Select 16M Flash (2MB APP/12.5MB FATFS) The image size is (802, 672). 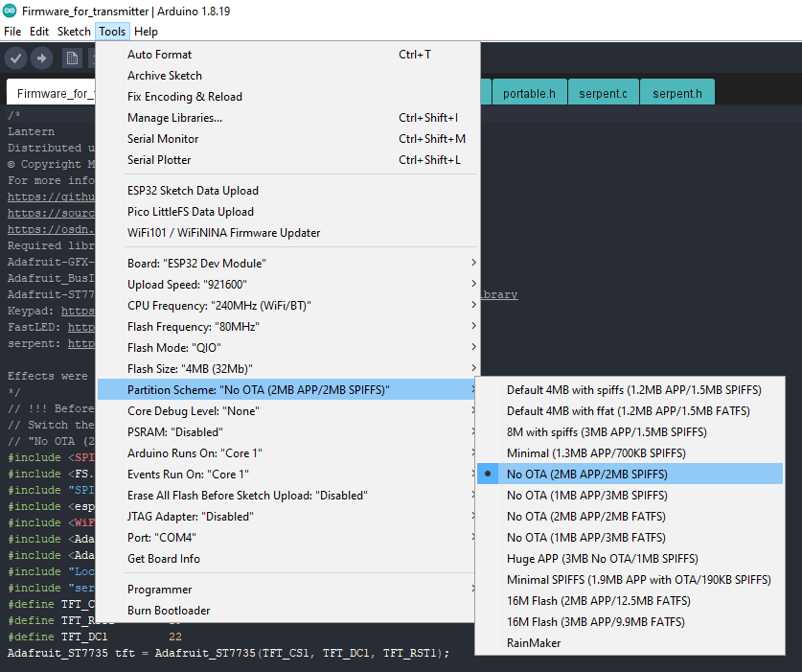click(x=630, y=601)
